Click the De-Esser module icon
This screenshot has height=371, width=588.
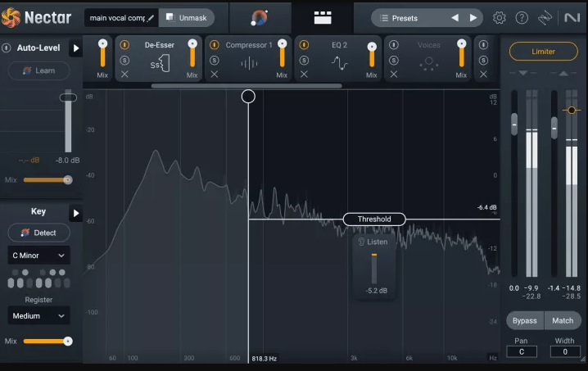pyautogui.click(x=161, y=63)
